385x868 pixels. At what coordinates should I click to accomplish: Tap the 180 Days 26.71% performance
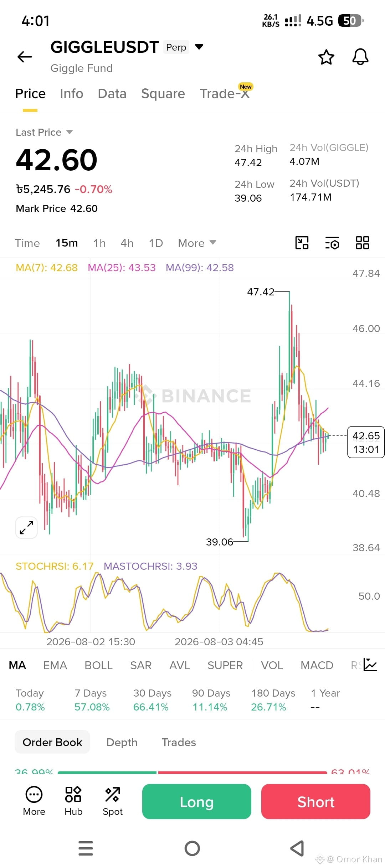coord(273,700)
